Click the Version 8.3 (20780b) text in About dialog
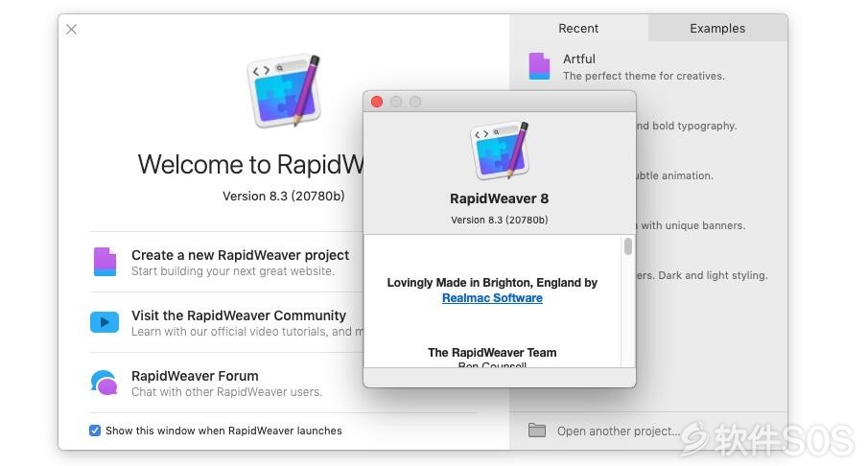This screenshot has width=868, height=466. coord(500,220)
